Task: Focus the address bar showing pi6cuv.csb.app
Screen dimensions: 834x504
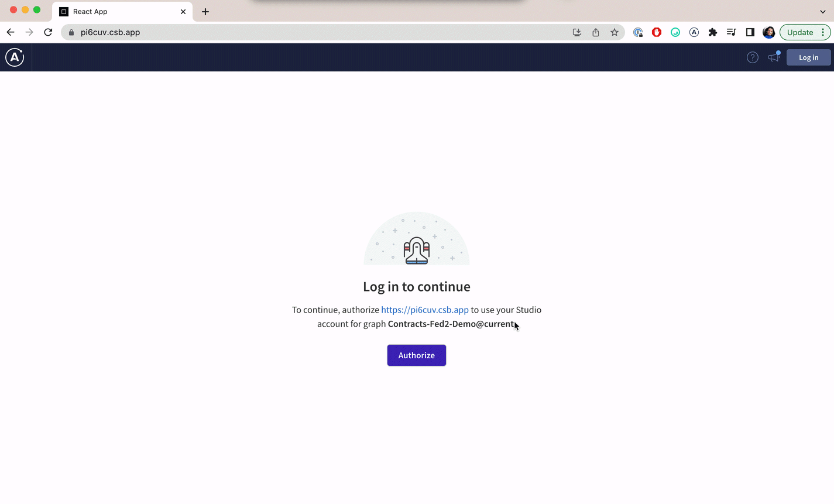Action: (316, 32)
